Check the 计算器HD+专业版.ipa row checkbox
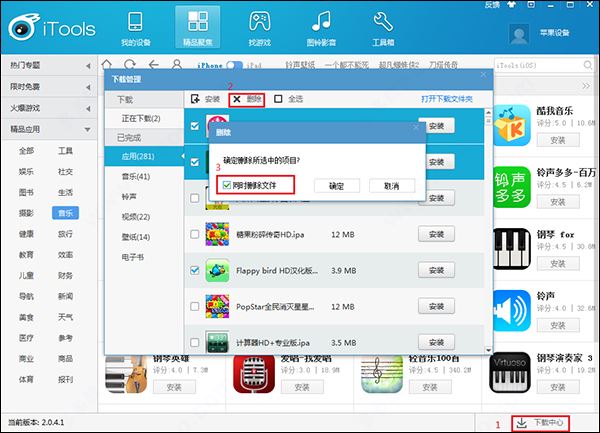This screenshot has width=600, height=433. (195, 342)
